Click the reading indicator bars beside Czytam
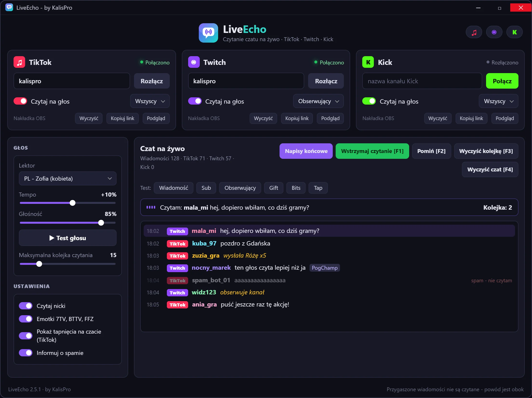The width and height of the screenshot is (532, 398). [151, 207]
